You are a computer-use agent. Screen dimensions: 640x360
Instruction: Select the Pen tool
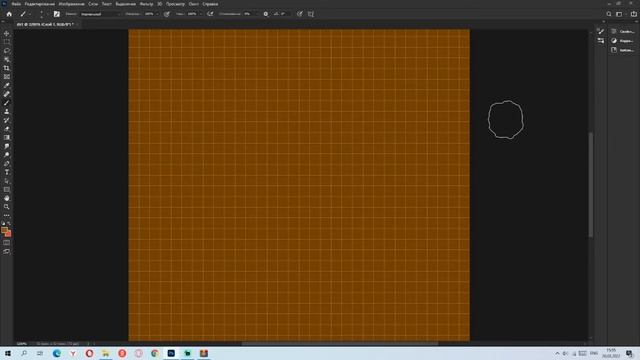[7, 164]
